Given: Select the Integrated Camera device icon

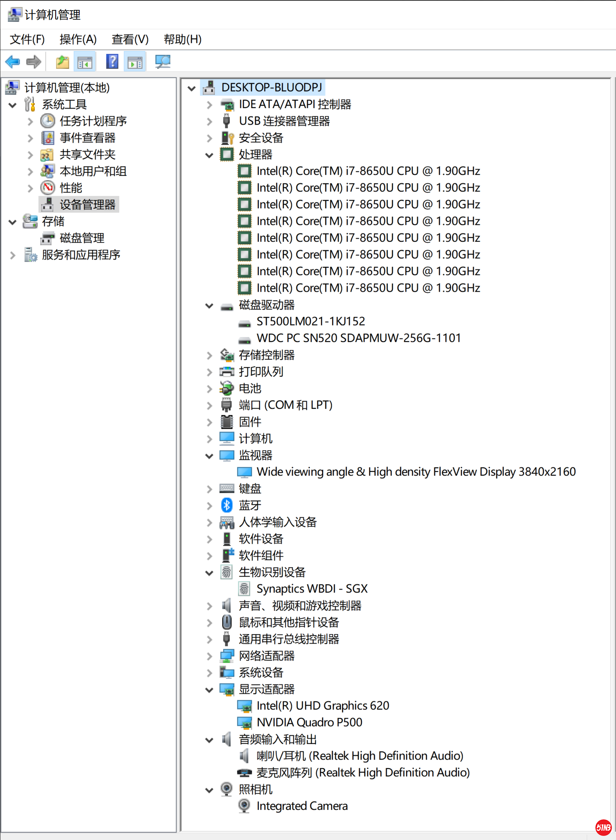Looking at the screenshot, I should pos(244,806).
